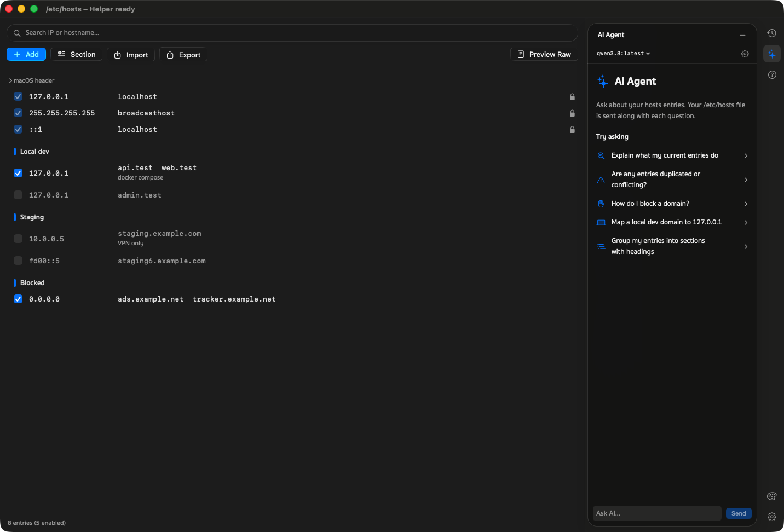This screenshot has height=532, width=784.
Task: Disable the 0.0.0.0 ads.example.net checkbox
Action: [x=18, y=299]
